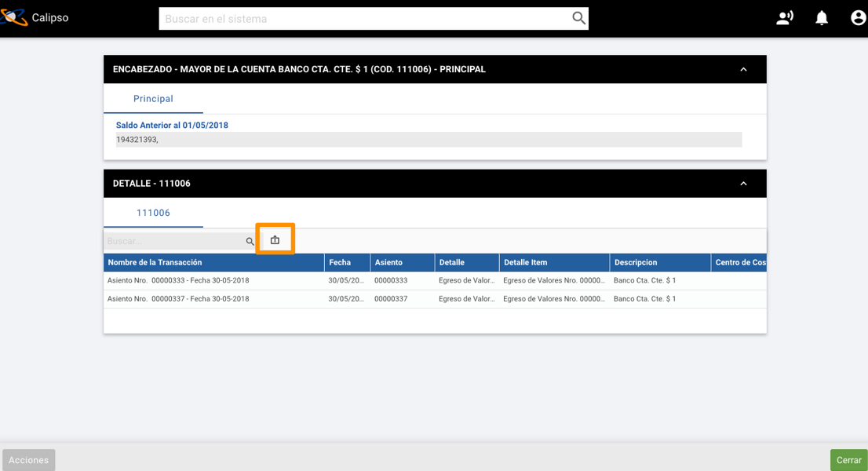Click the Encabezado section title bar text
Image resolution: width=868 pixels, height=471 pixels.
pos(299,69)
